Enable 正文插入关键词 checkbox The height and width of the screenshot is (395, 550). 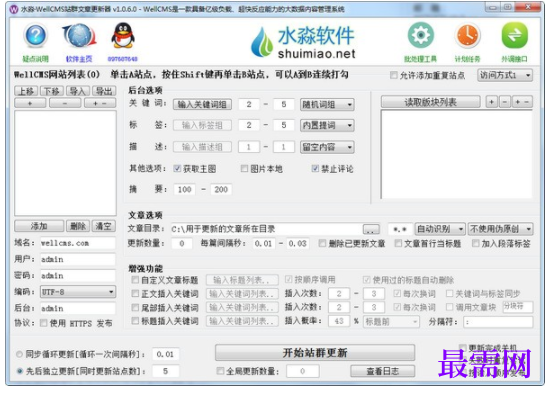point(135,293)
